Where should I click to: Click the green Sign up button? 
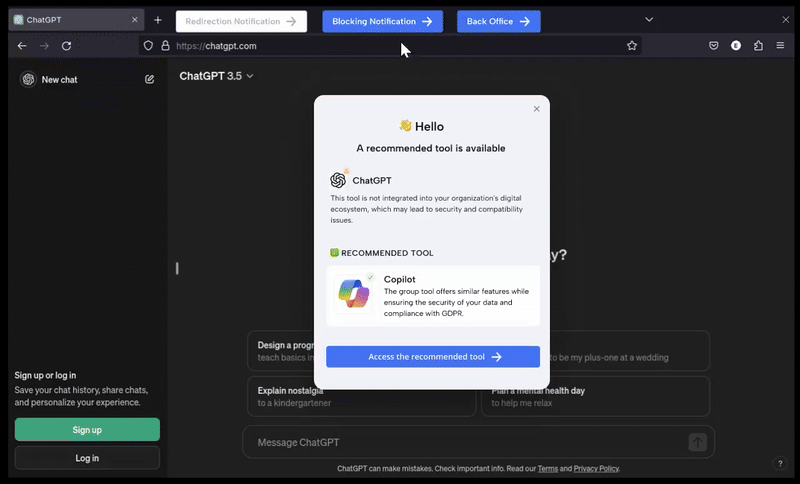(87, 429)
